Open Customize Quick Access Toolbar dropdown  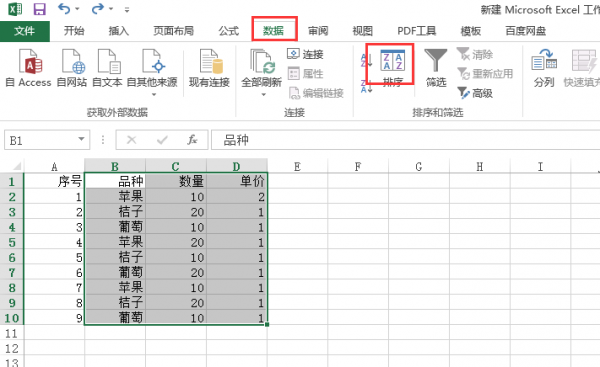point(127,10)
